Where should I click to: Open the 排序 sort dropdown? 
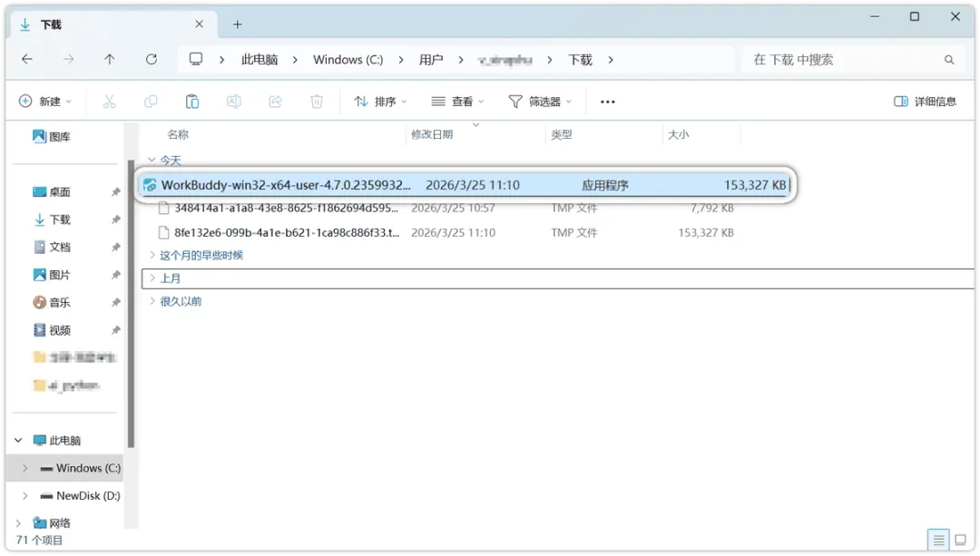[x=380, y=102]
